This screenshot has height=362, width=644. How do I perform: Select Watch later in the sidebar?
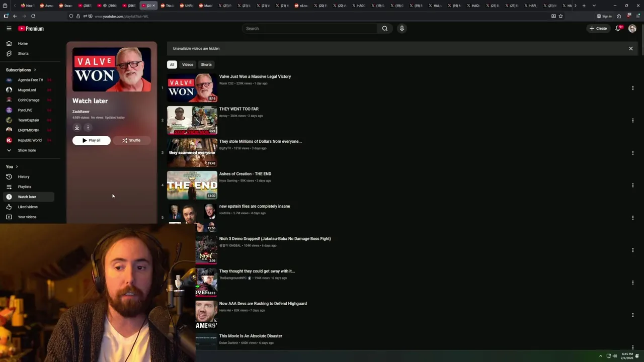[x=28, y=197]
